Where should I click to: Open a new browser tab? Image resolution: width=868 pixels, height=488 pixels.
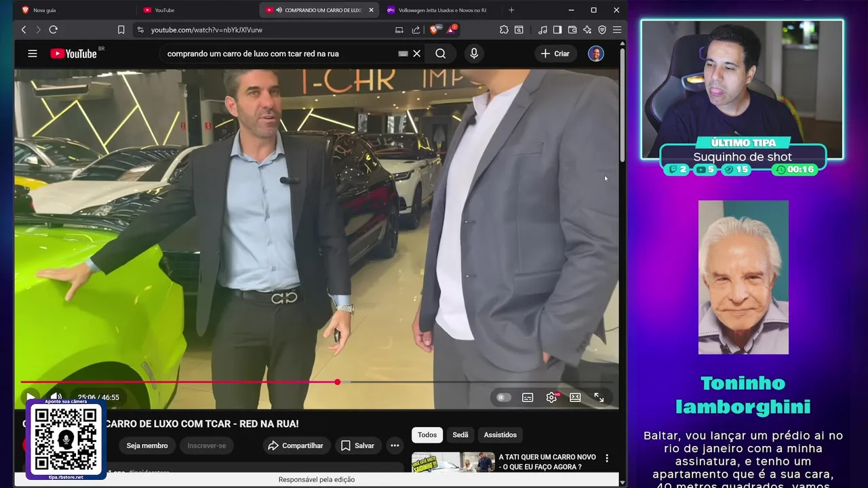tap(511, 10)
